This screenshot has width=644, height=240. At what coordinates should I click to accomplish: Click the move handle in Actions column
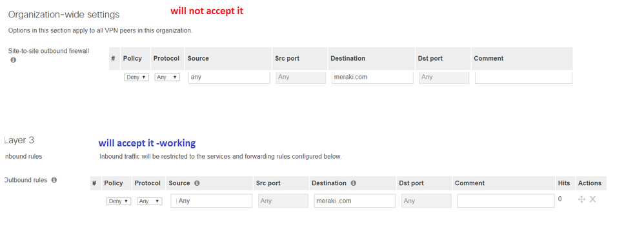[x=581, y=199]
